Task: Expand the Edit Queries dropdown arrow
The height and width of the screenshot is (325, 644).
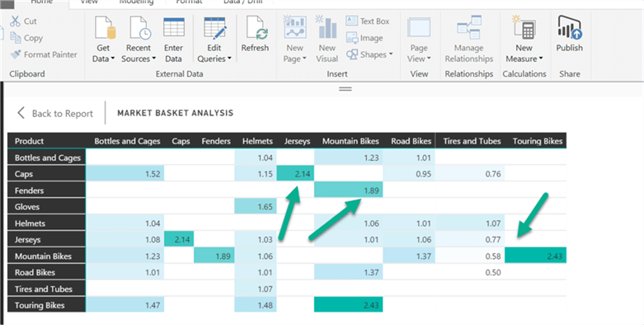Action: click(x=229, y=59)
